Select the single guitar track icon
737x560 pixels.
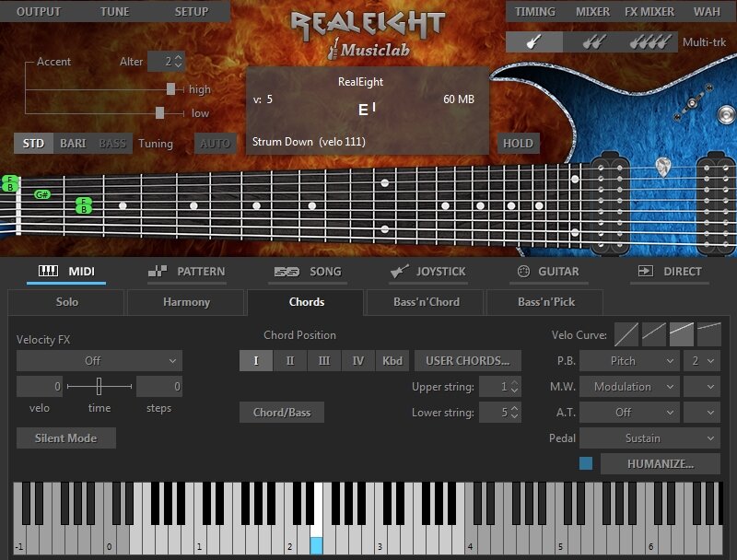pyautogui.click(x=534, y=42)
